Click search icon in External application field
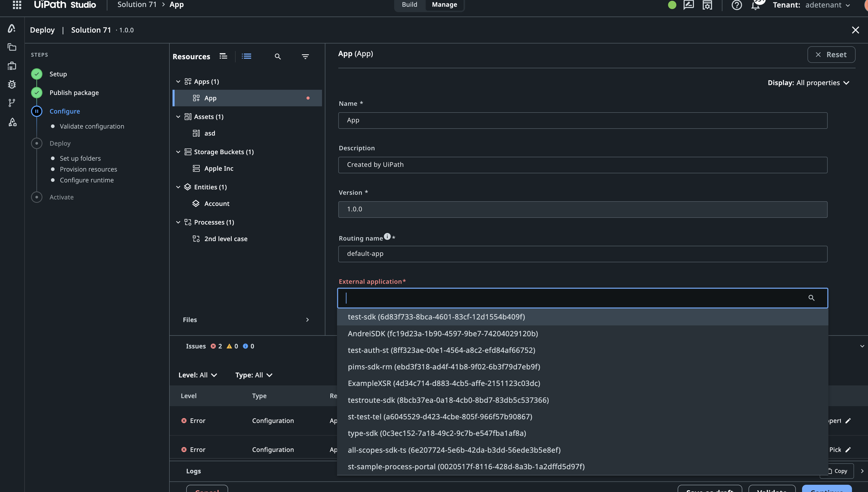The width and height of the screenshot is (868, 492). (x=811, y=298)
